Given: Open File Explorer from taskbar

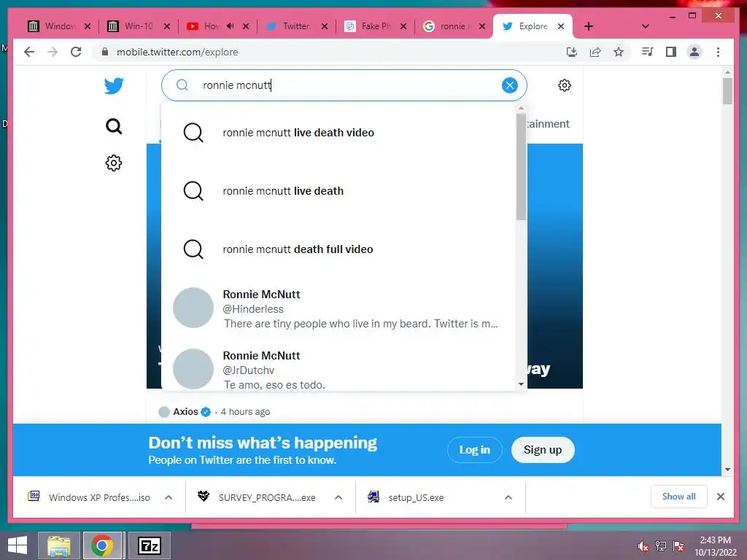Looking at the screenshot, I should [58, 545].
